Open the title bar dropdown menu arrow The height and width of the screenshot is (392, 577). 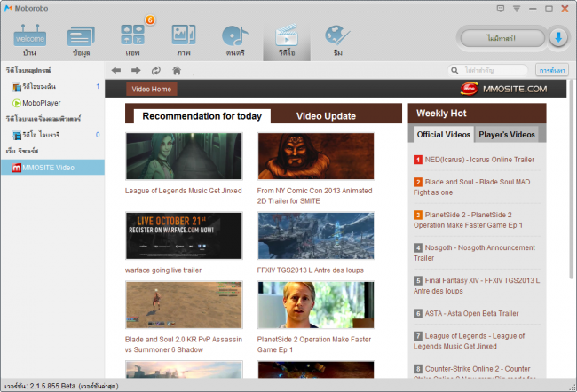(x=517, y=9)
